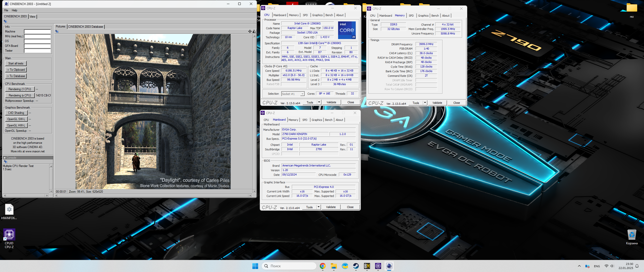644x272 pixels.
Task: Open the File menu in CINEBENCH
Action: (x=6, y=10)
